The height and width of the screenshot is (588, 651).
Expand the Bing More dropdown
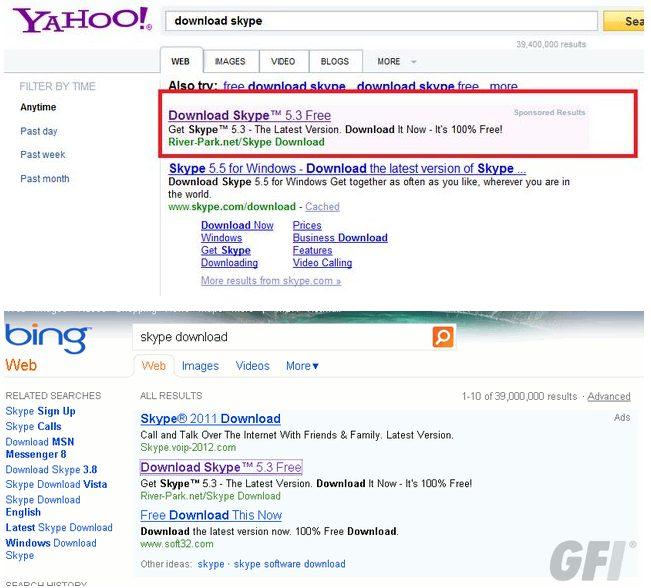pos(302,366)
